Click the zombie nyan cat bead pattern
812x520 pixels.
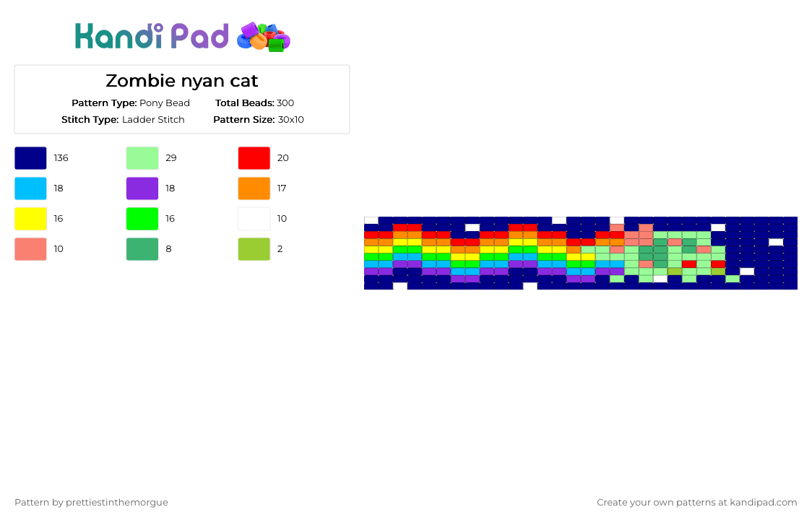tap(581, 253)
